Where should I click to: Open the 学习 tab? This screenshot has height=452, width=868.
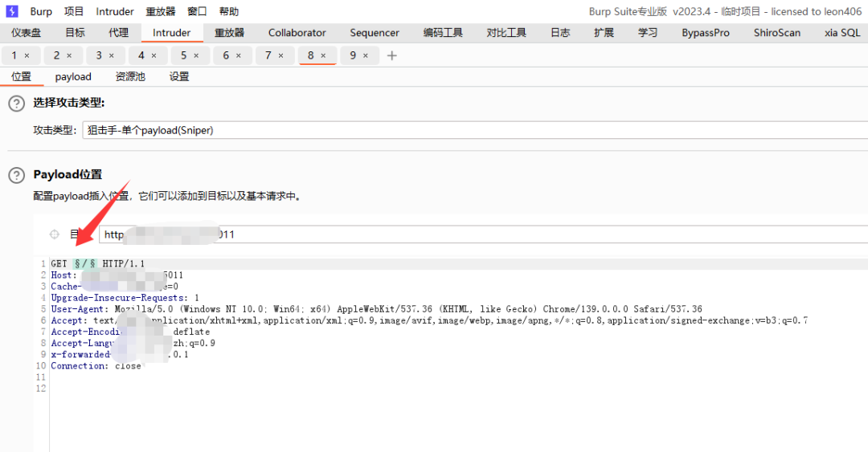(648, 33)
